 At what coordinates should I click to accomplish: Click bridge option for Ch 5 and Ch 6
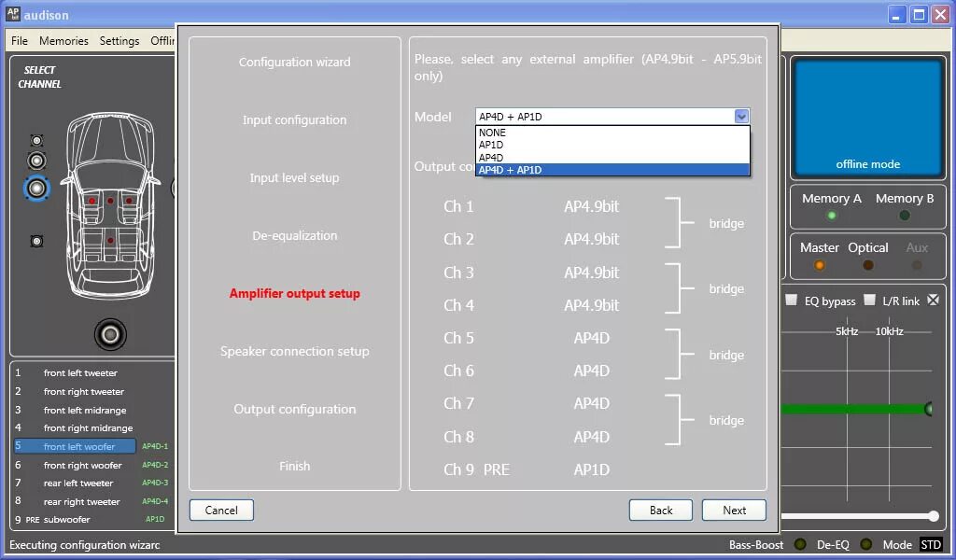(x=726, y=355)
